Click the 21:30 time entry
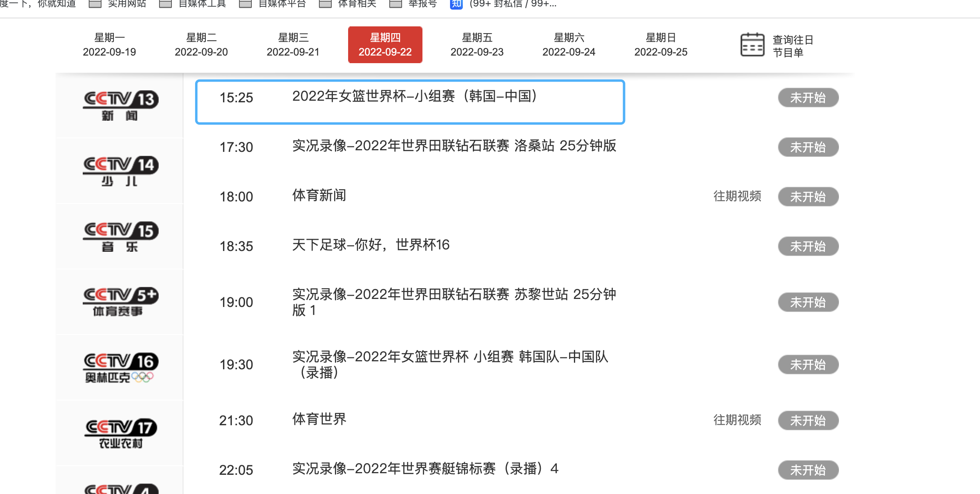 pos(236,421)
